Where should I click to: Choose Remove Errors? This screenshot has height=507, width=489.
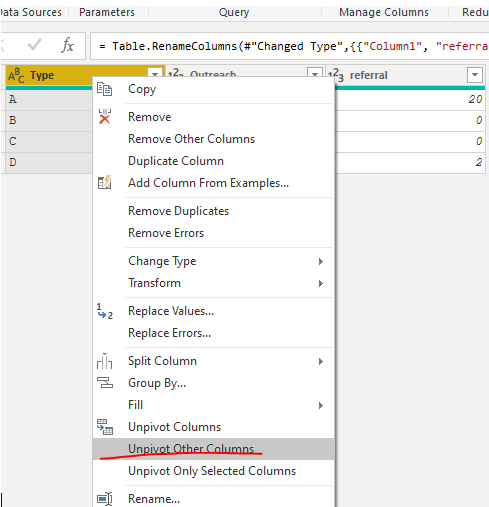[x=213, y=233]
